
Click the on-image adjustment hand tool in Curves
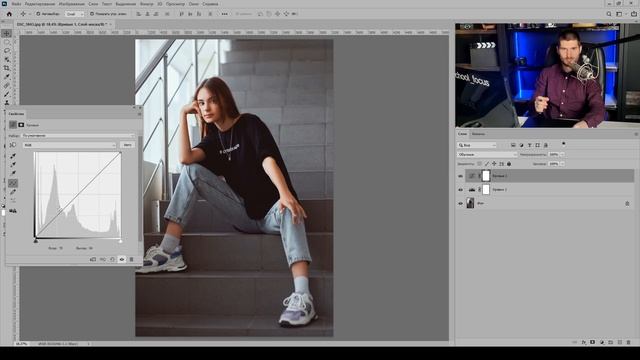13,145
